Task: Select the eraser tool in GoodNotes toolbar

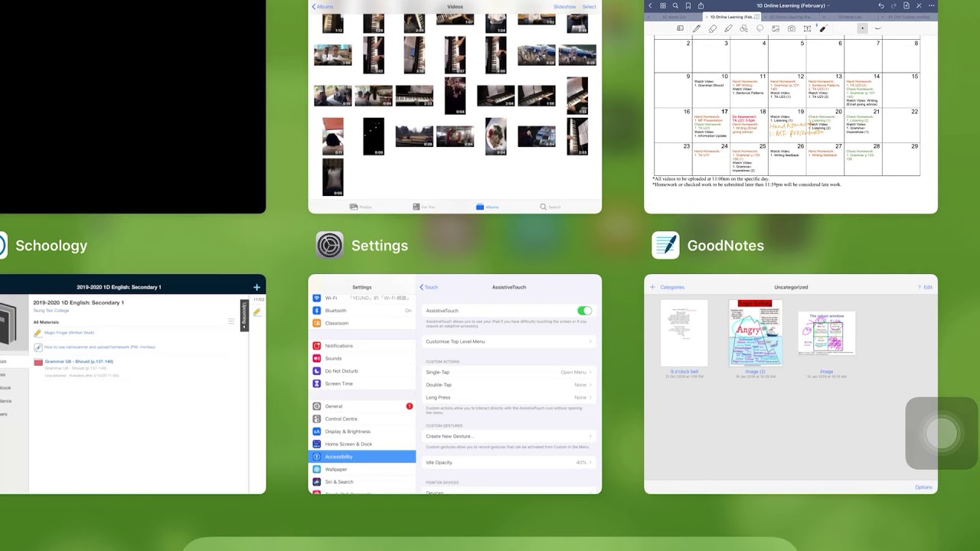Action: tap(713, 28)
